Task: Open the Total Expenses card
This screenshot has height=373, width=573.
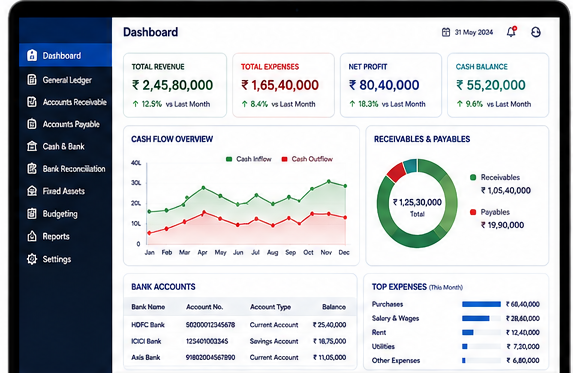Action: (283, 85)
